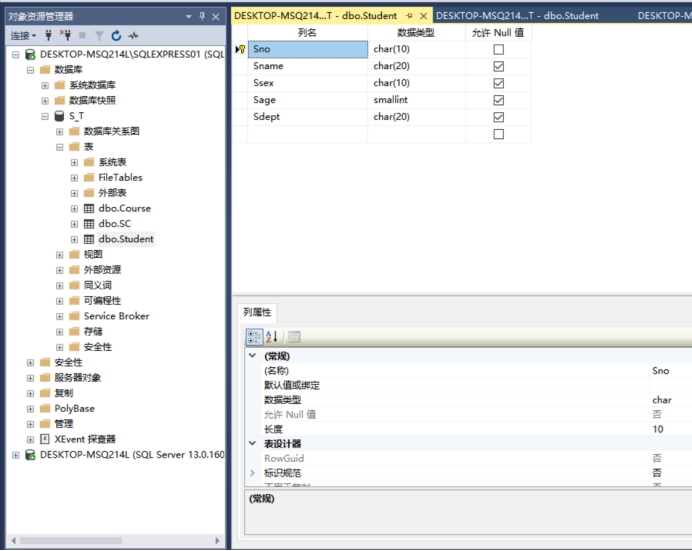Select the Sdept column name cell
This screenshot has width=692, height=551.
(308, 117)
